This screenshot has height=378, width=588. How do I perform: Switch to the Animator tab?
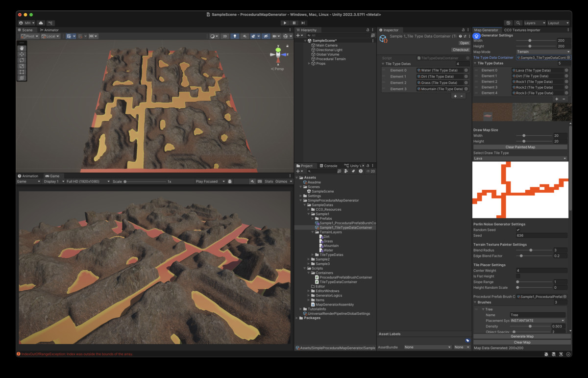coord(49,30)
